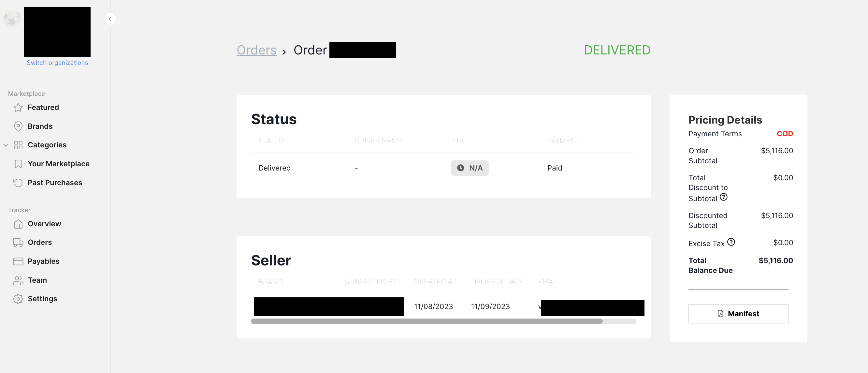Click the Overview home icon
Screen dimensions: 868x373
click(18, 224)
